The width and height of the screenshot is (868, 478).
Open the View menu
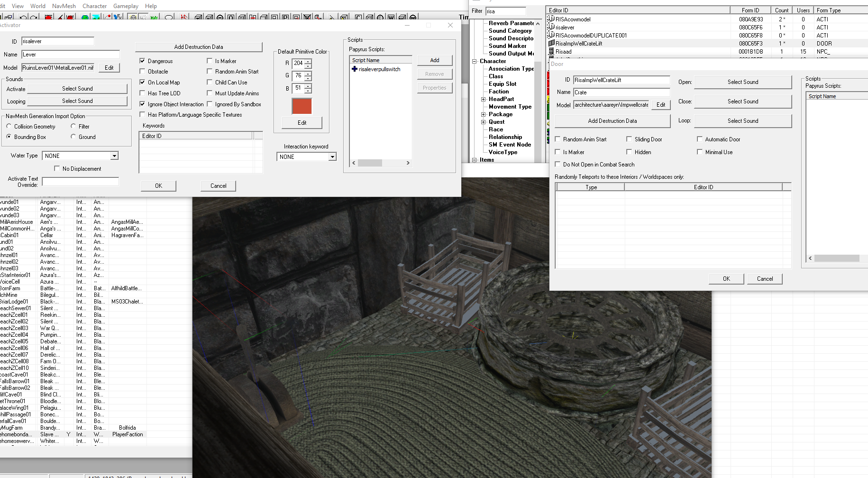tap(18, 6)
